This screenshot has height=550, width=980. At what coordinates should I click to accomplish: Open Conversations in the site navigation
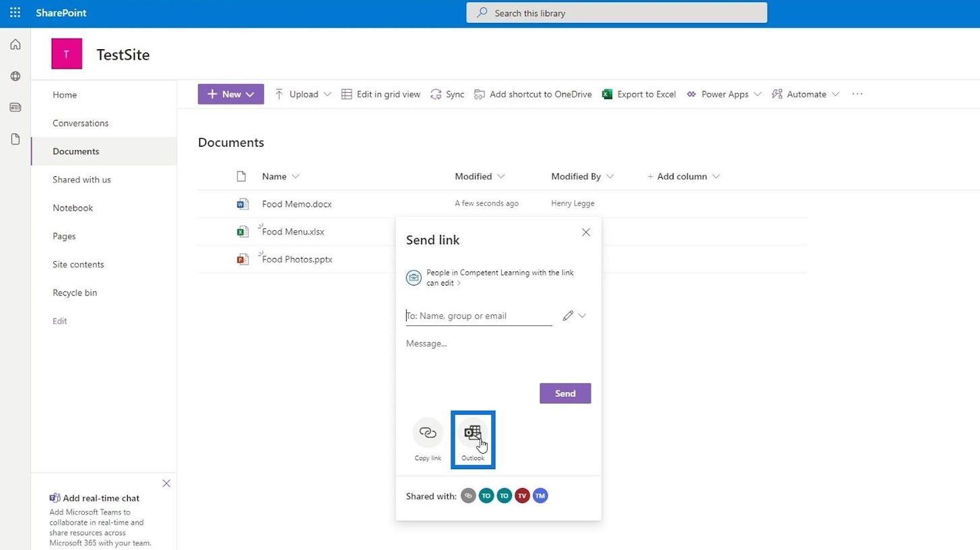[x=80, y=123]
